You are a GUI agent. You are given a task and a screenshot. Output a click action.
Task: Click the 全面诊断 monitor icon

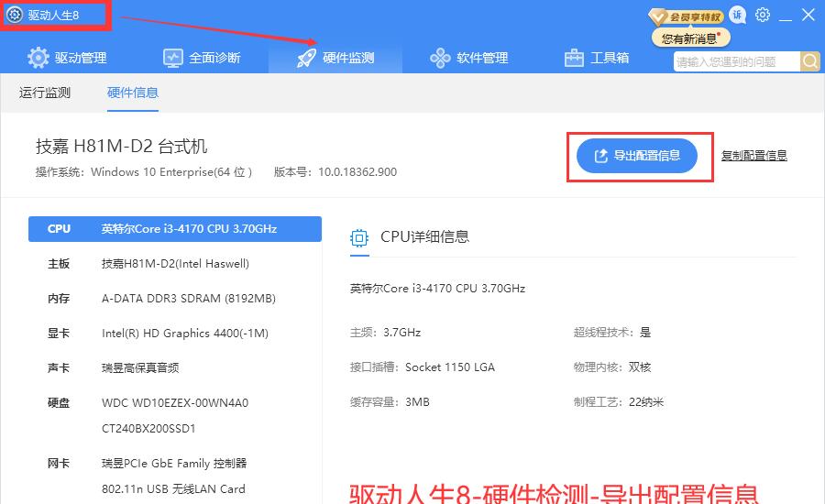click(172, 58)
